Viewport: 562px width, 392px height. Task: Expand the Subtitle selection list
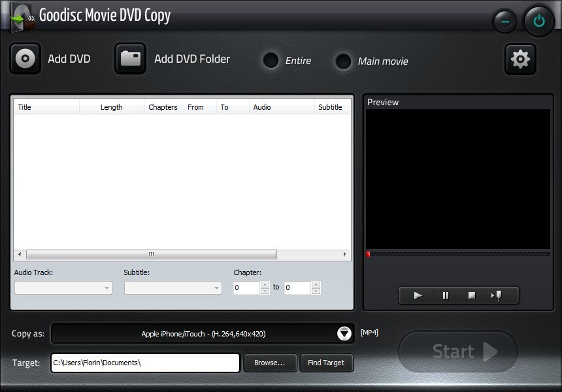216,287
